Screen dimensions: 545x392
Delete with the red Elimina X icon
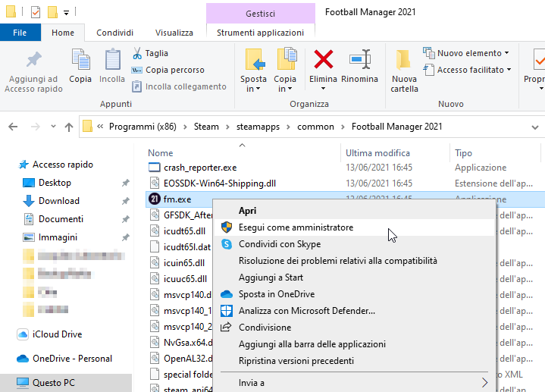point(323,59)
